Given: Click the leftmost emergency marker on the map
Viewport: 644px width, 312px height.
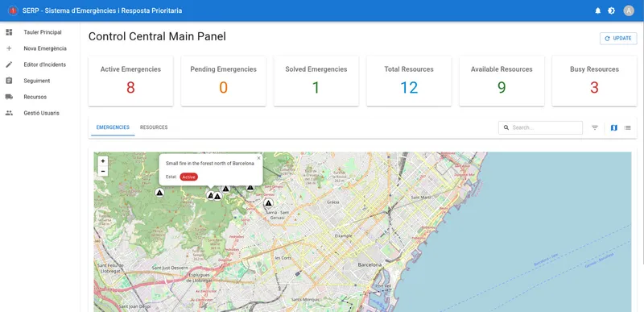Looking at the screenshot, I should pyautogui.click(x=159, y=193).
